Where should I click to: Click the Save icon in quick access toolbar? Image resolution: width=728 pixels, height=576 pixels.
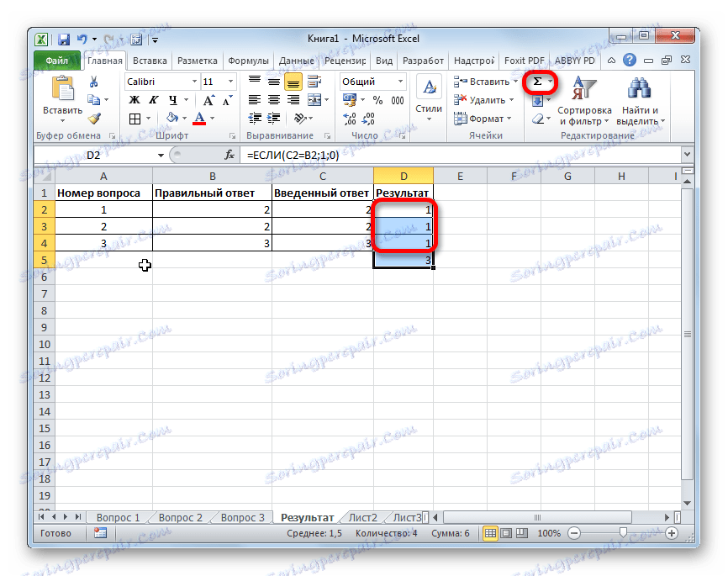pos(64,40)
